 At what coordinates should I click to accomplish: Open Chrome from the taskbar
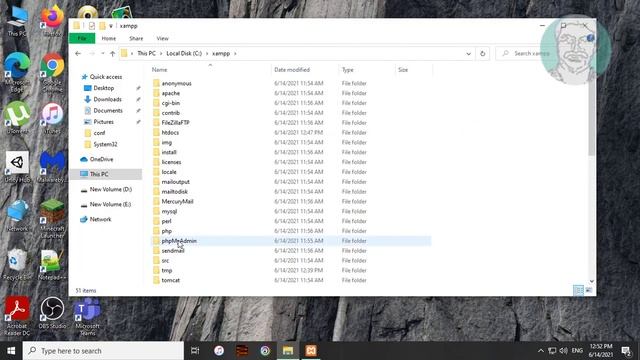pos(265,351)
